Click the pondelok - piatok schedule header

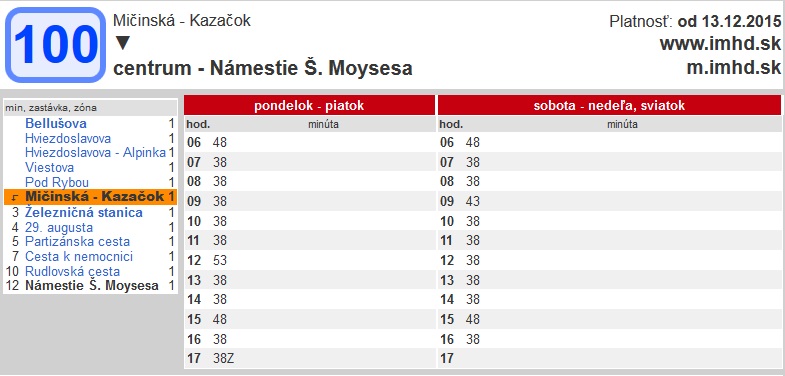[x=309, y=106]
